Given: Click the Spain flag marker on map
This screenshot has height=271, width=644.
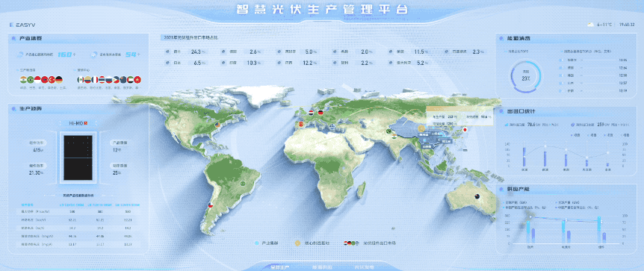Looking at the screenshot, I should (x=300, y=125).
